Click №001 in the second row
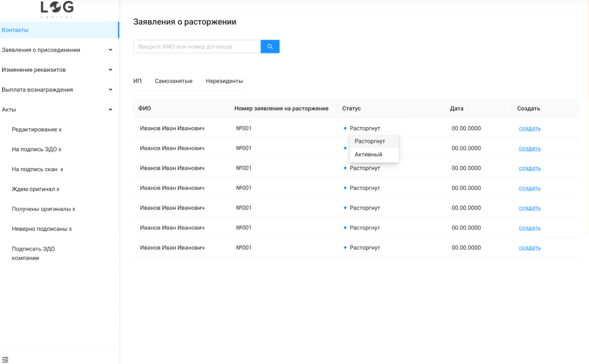 tap(244, 148)
